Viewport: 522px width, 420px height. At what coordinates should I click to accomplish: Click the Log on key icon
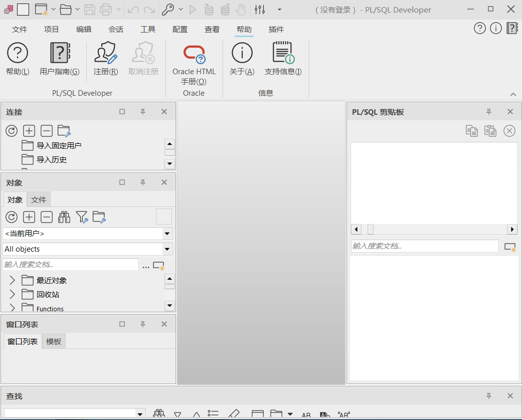pos(168,10)
